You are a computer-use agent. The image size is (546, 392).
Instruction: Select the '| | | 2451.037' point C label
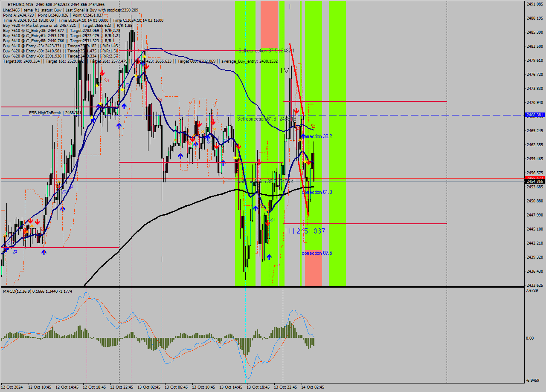(x=305, y=231)
